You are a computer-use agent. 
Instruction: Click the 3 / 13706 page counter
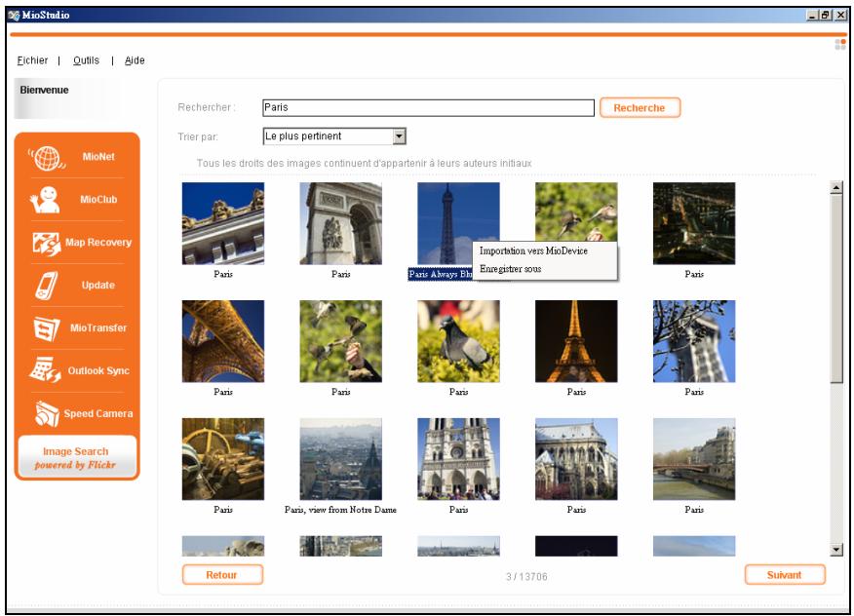point(526,576)
